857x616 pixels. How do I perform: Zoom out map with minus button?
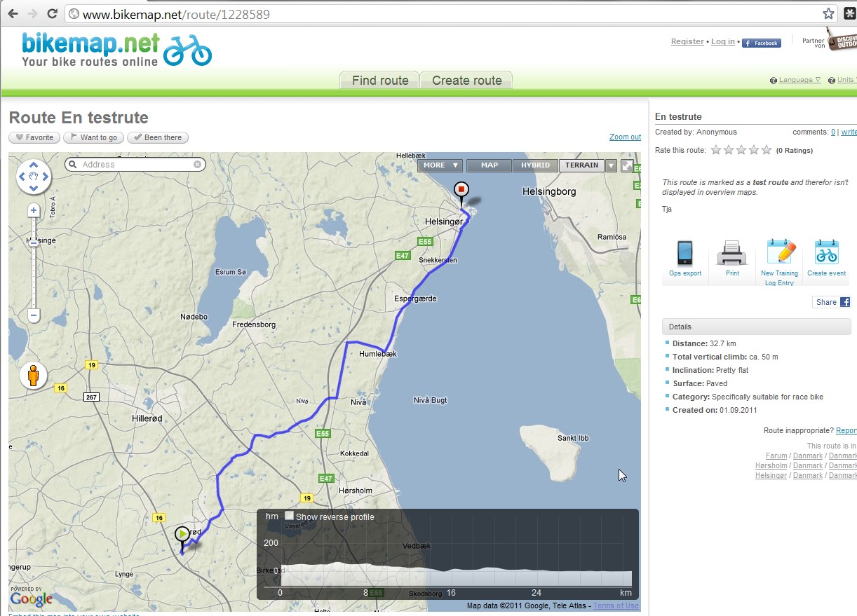(34, 316)
